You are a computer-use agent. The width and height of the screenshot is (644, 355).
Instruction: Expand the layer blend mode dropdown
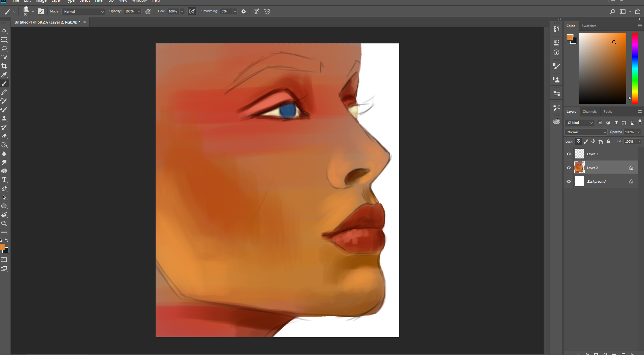coord(586,132)
